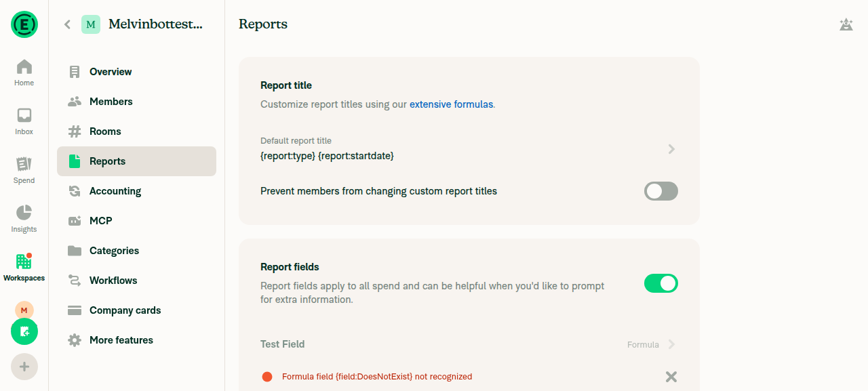Click the Rooms hashtag icon

coord(75,131)
